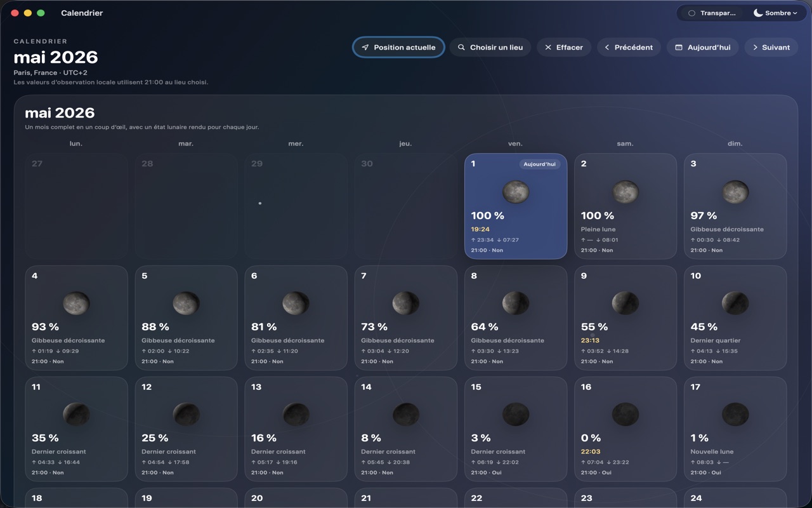Click the crescent moon icon beside Sombre
812x508 pixels.
click(758, 13)
